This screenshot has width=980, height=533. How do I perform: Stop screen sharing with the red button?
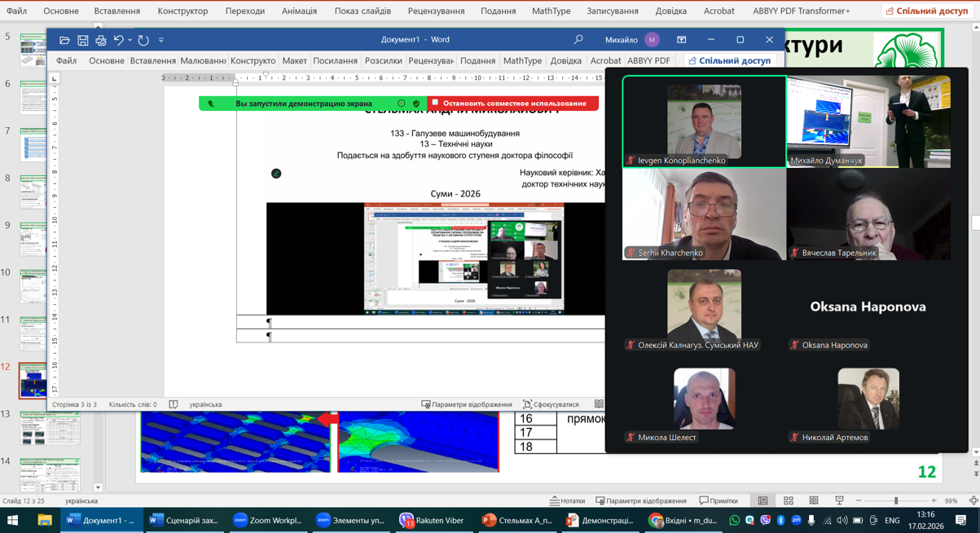coord(513,104)
